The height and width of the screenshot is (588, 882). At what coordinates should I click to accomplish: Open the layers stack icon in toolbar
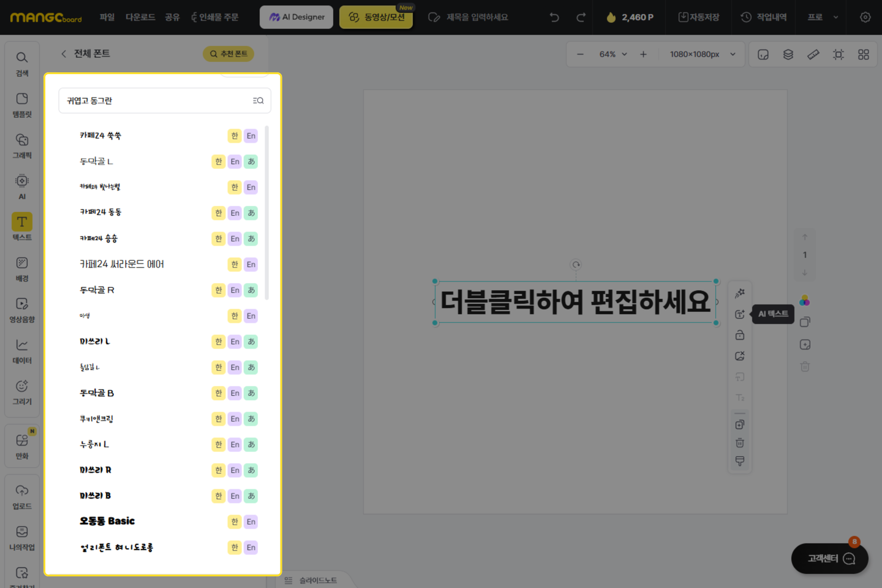pos(788,55)
